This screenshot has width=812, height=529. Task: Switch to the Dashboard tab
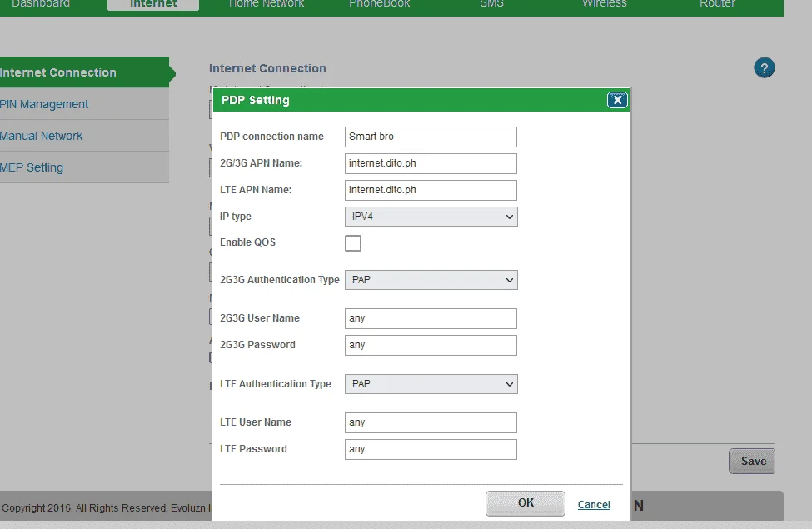[x=41, y=3]
